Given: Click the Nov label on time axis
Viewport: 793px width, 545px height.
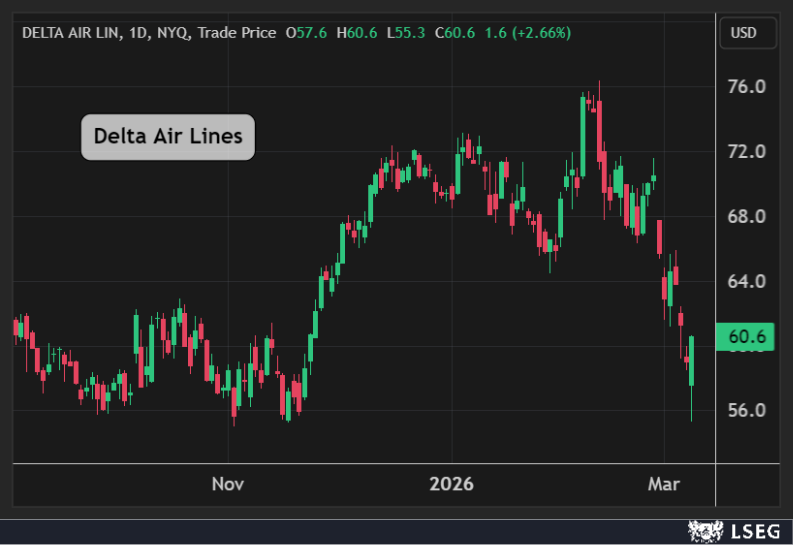Looking at the screenshot, I should click(x=228, y=484).
